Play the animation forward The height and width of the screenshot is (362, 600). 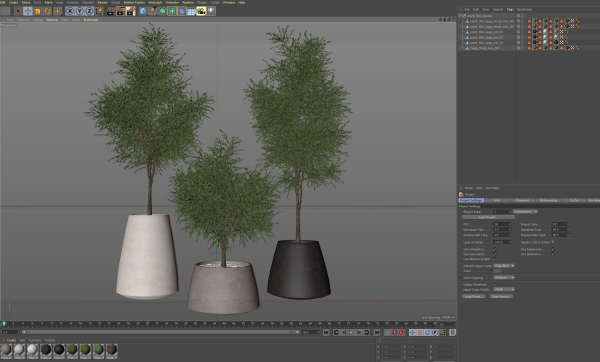tap(351, 333)
